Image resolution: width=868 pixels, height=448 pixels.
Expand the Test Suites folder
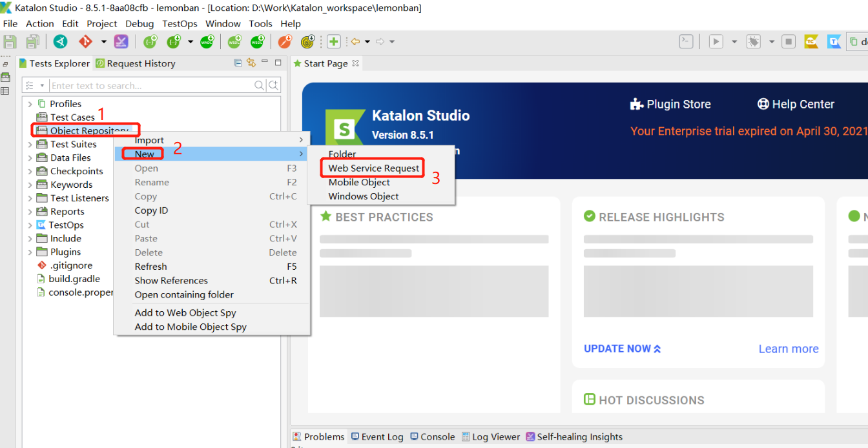(x=30, y=145)
